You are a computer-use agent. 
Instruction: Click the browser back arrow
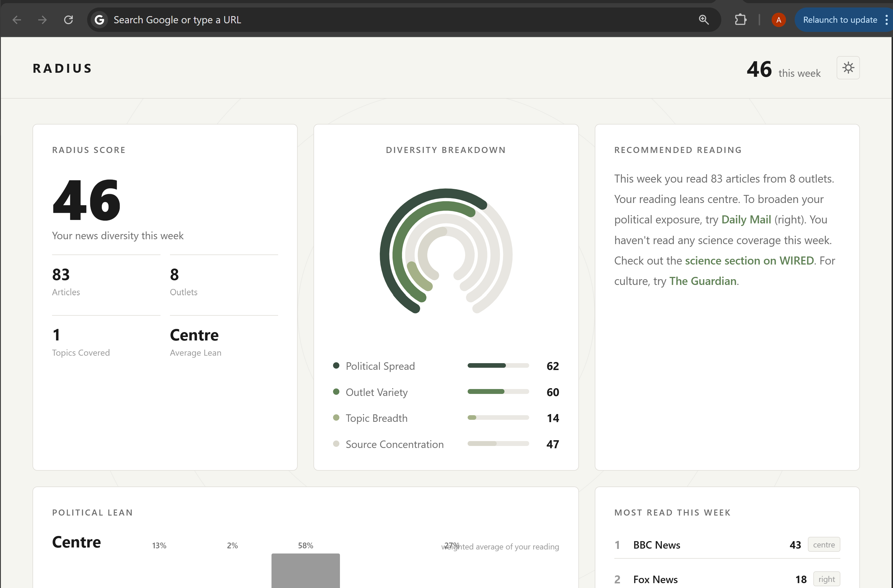[x=16, y=20]
